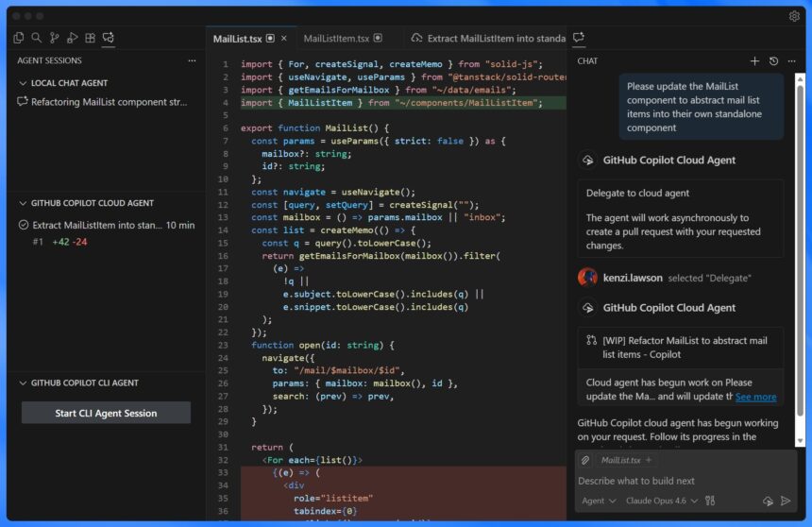Open the configure tools icon in chat input

[710, 501]
